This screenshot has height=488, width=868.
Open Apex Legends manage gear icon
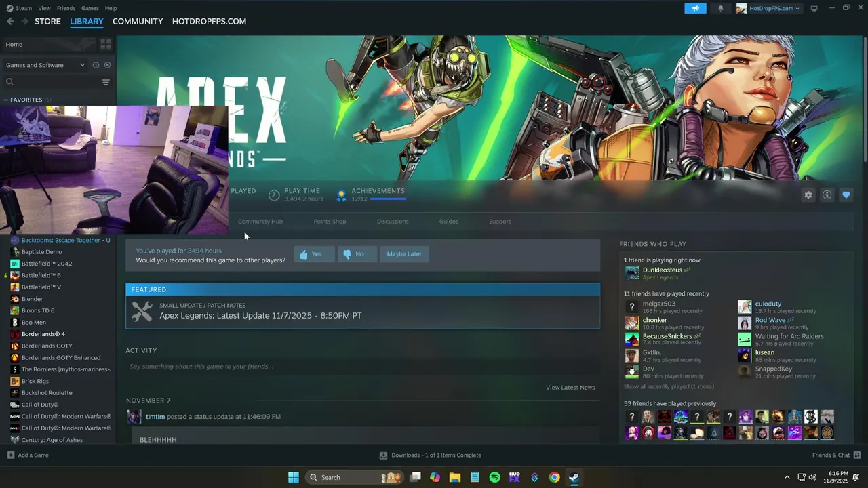808,195
